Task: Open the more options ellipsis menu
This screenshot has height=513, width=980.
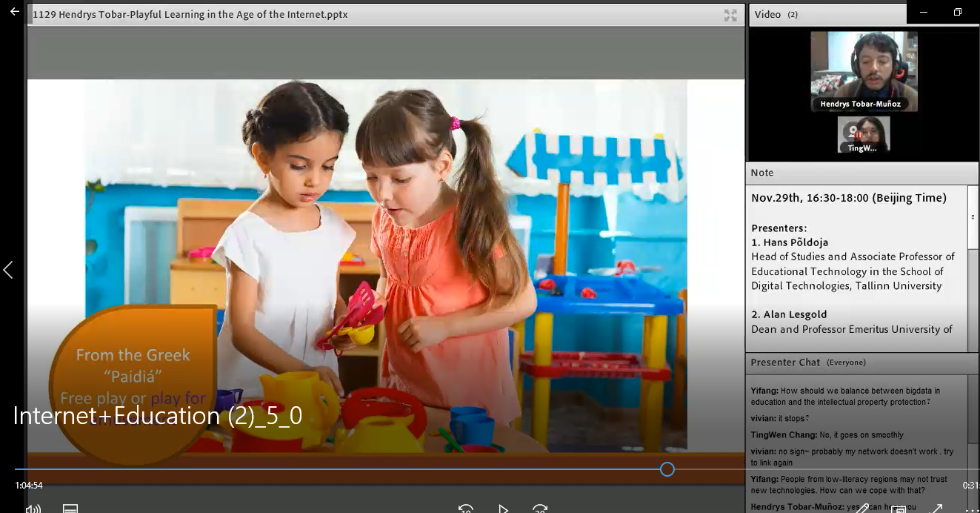Action: (x=971, y=509)
